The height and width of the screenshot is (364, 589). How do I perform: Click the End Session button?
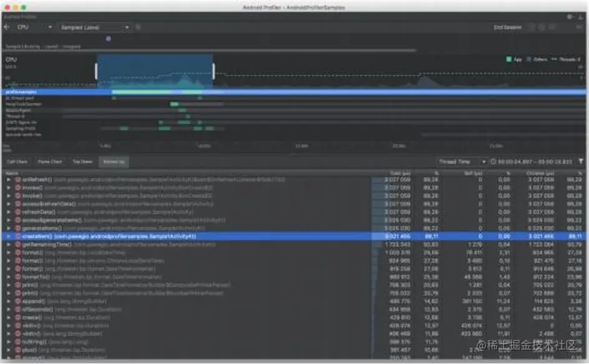pyautogui.click(x=507, y=27)
